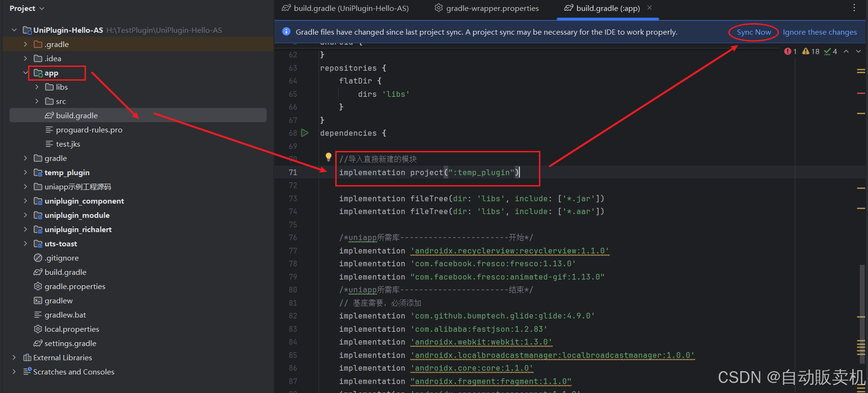Open editor tabs more options menu
868x393 pixels.
[x=854, y=8]
